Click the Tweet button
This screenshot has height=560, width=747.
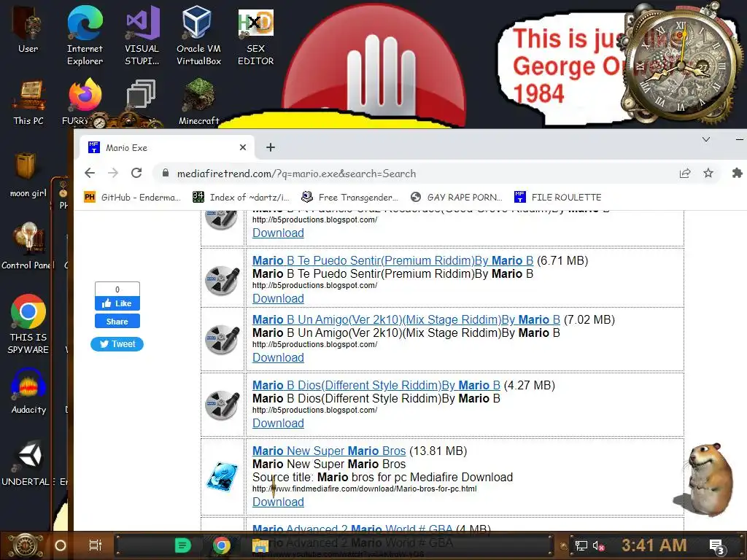[117, 344]
